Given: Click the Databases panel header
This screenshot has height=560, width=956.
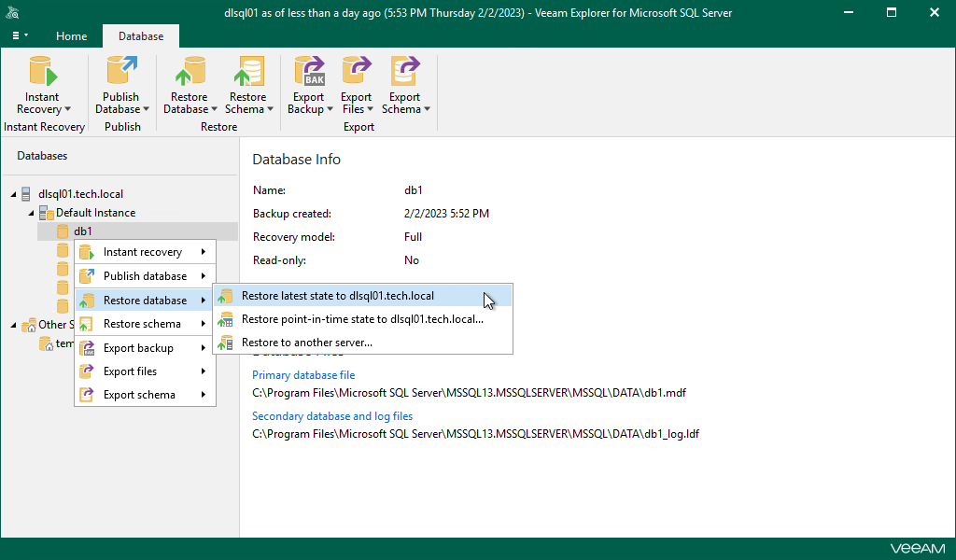Looking at the screenshot, I should (x=42, y=156).
